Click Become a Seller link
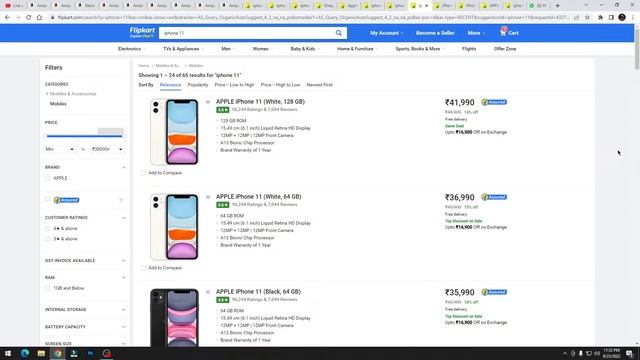 click(435, 33)
